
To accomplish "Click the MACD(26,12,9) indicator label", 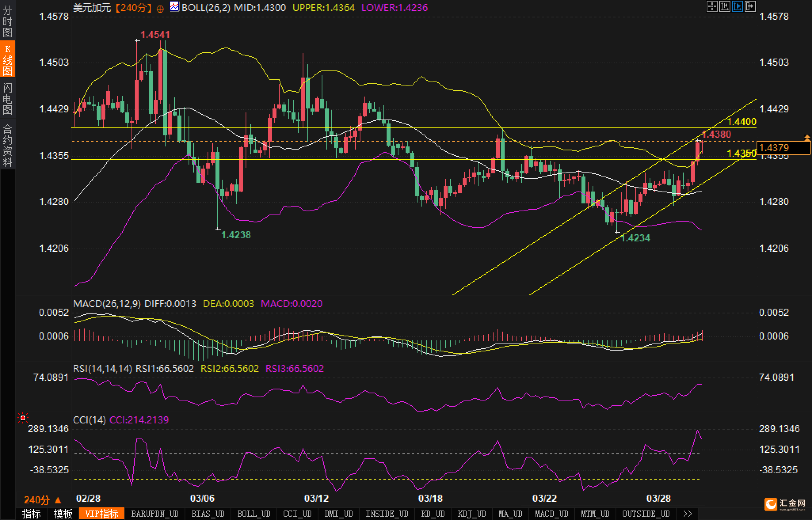I will [x=107, y=304].
